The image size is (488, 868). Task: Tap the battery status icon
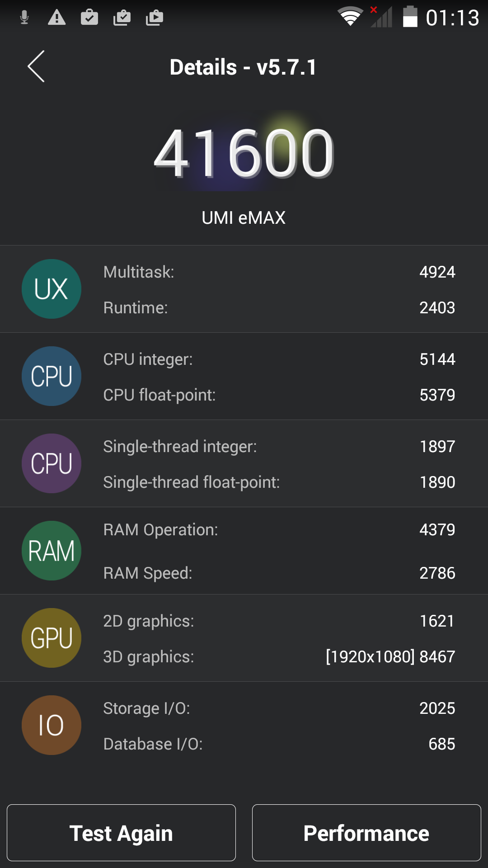(410, 17)
